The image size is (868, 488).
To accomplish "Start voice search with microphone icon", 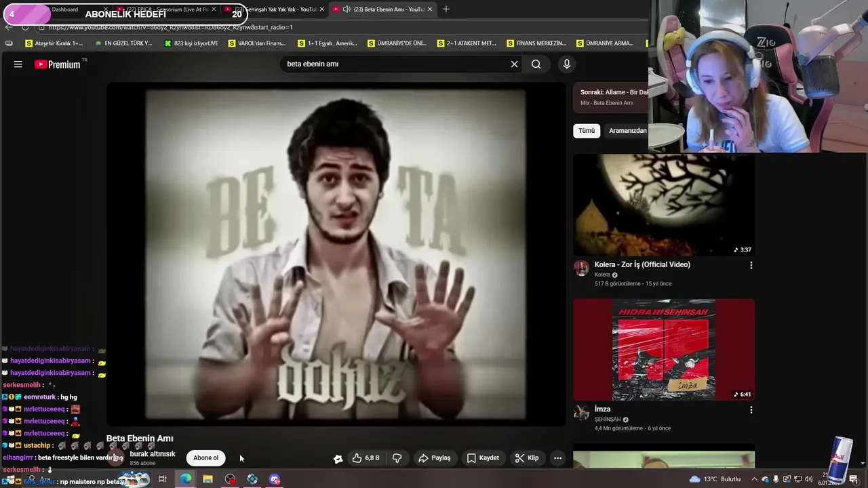I will click(567, 64).
